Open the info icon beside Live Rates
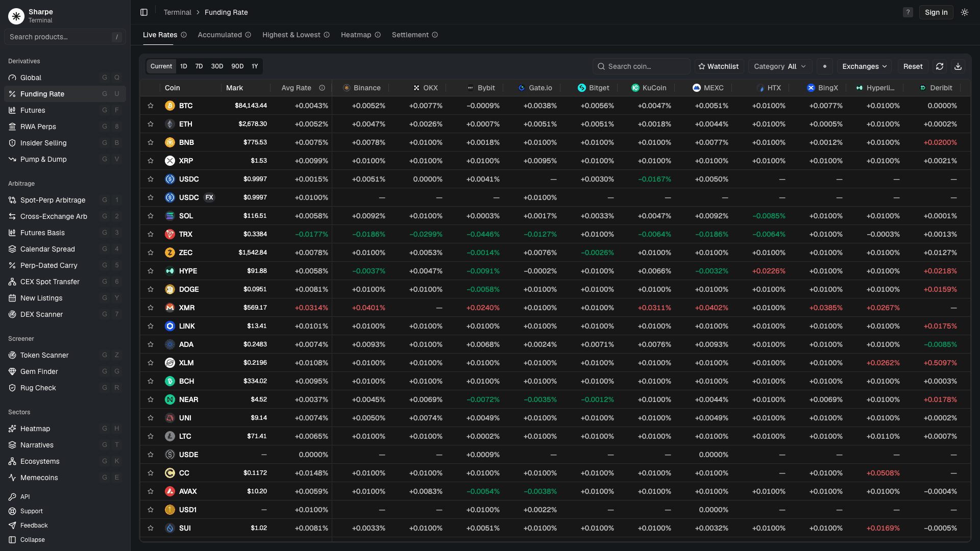This screenshot has width=980, height=551. click(184, 35)
